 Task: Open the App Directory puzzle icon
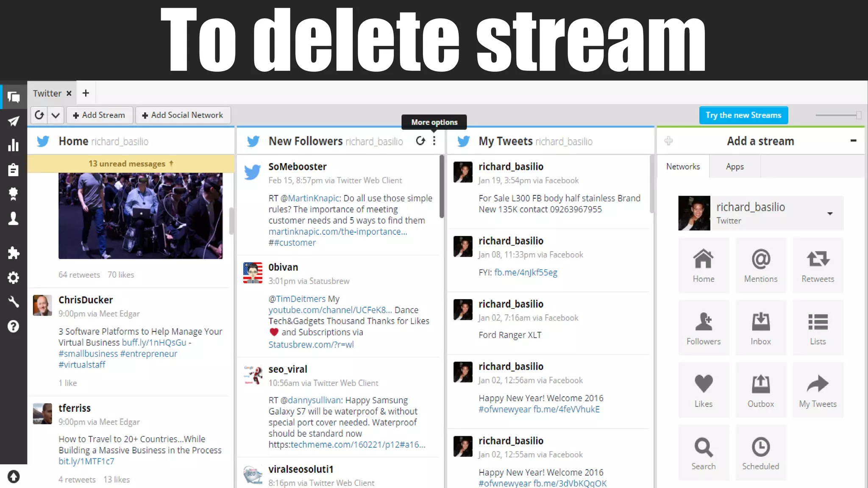tap(14, 253)
